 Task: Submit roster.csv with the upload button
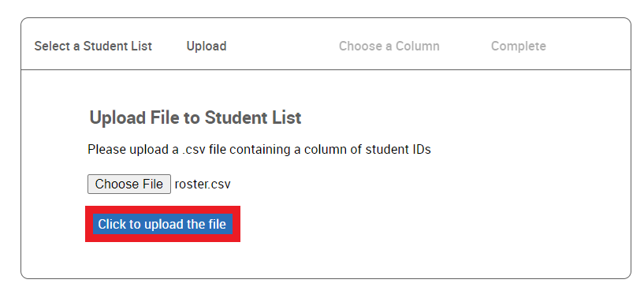coord(162,224)
